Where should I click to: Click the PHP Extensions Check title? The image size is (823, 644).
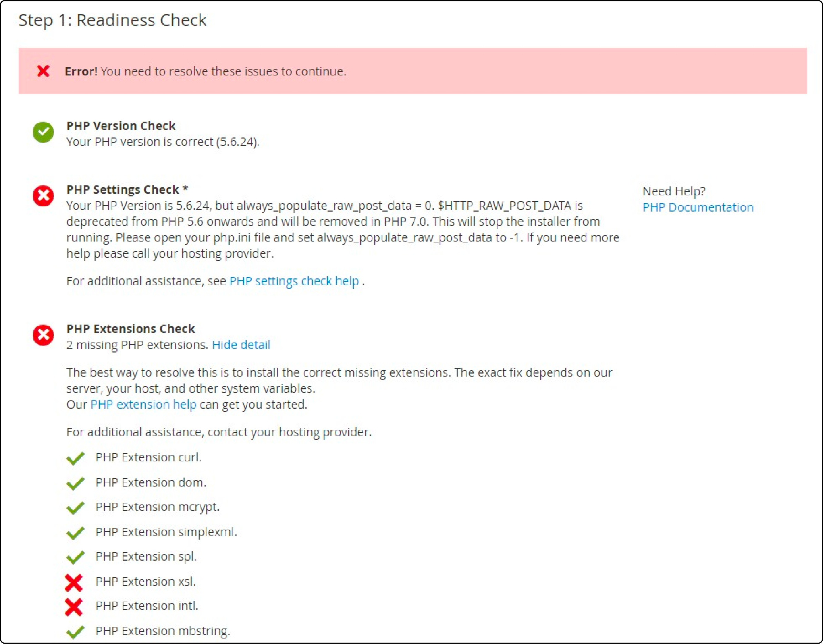tap(131, 329)
